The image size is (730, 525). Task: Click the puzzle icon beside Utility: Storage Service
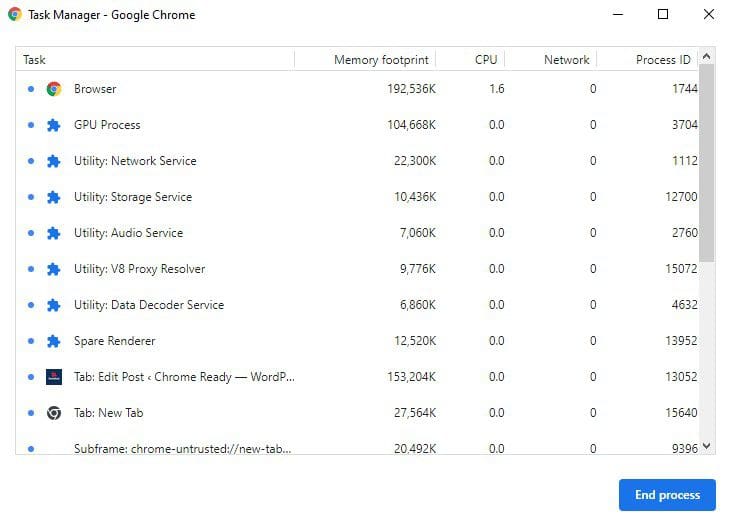coord(54,197)
